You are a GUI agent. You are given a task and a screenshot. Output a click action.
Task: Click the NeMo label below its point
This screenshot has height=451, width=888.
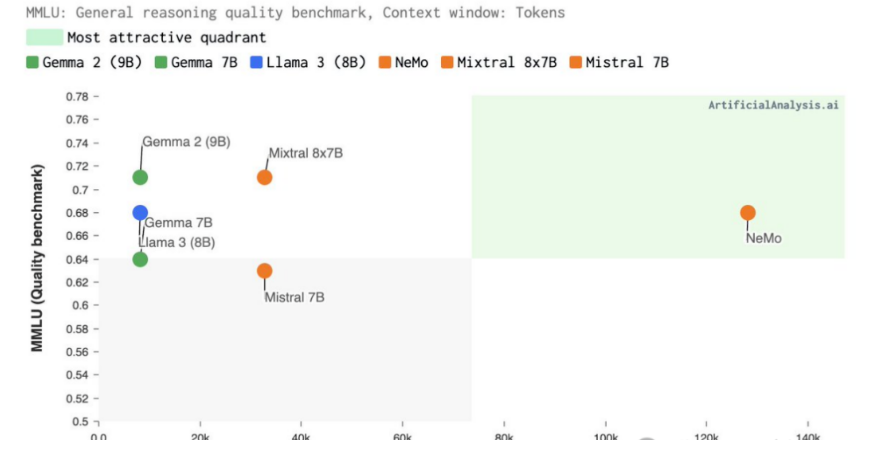[x=763, y=239]
